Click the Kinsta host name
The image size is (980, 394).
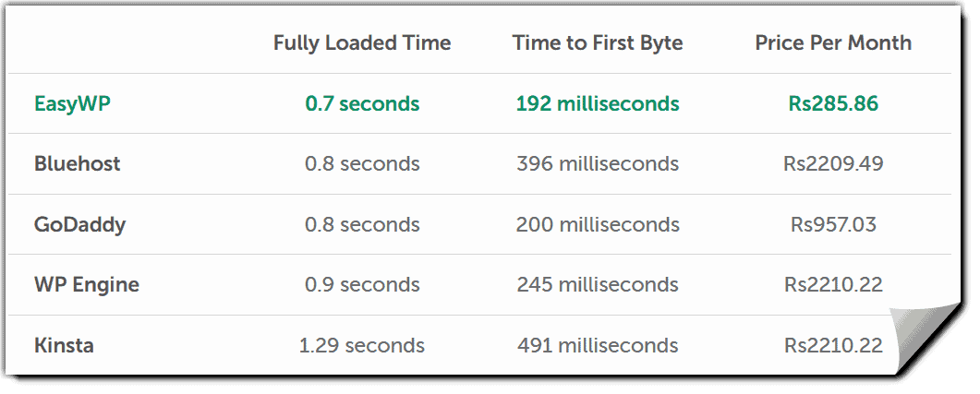(x=64, y=346)
